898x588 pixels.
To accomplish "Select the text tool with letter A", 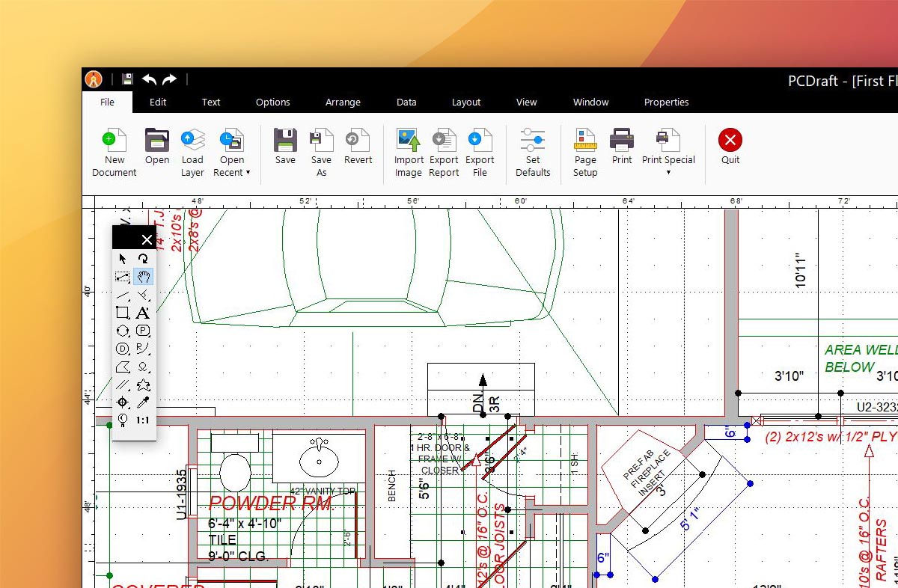I will tap(143, 313).
